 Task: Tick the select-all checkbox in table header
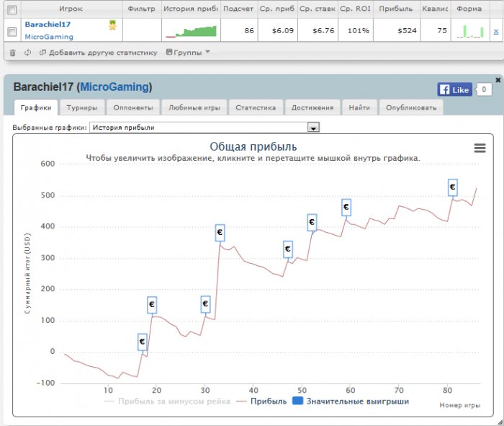pyautogui.click(x=11, y=9)
